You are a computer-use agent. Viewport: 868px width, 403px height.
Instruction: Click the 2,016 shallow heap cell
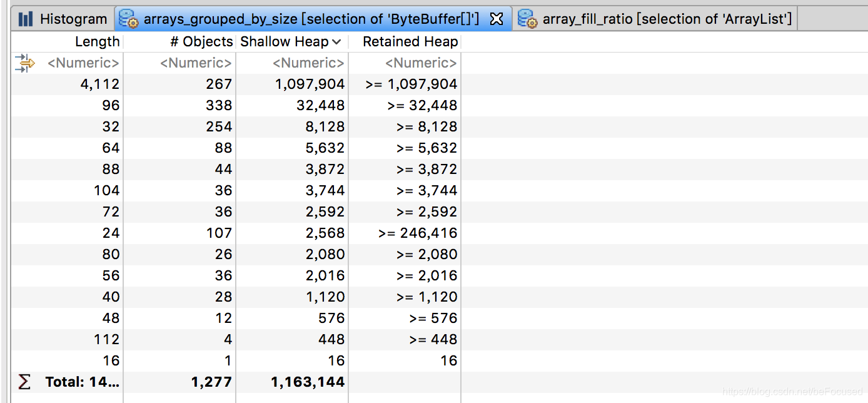tap(325, 276)
